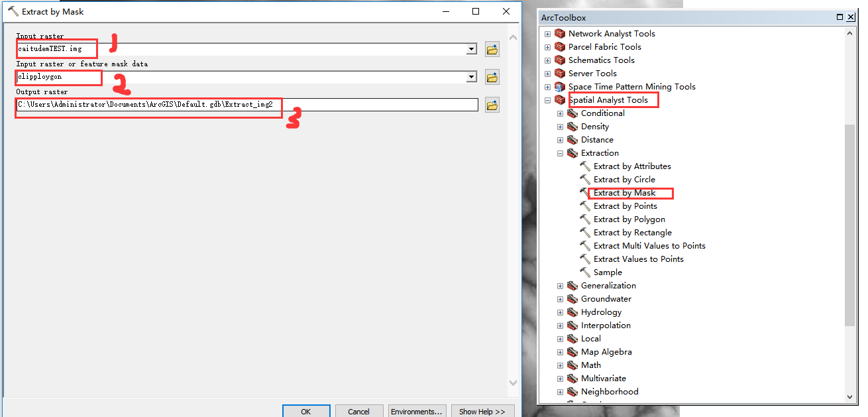Expand Parcel Fabric Tools node

click(547, 47)
